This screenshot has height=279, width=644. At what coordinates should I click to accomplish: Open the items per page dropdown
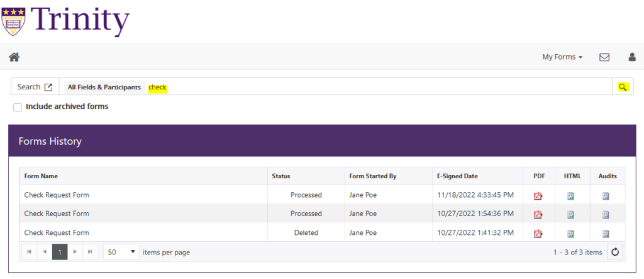tap(121, 252)
